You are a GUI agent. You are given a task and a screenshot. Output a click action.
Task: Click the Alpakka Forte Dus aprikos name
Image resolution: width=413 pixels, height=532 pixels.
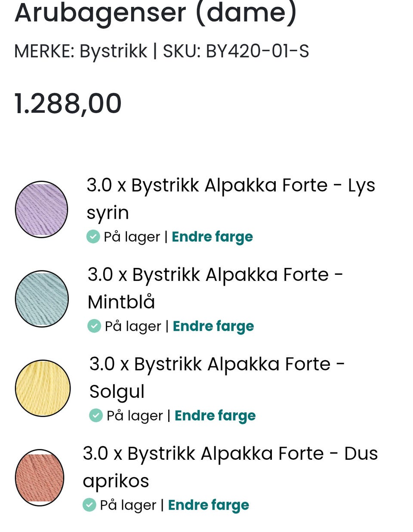(230, 467)
